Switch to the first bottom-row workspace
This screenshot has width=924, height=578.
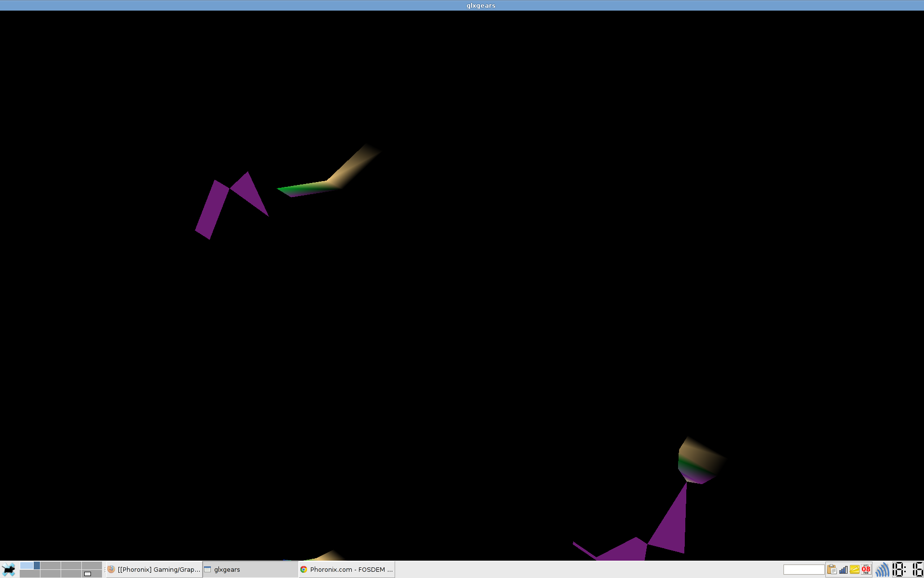pyautogui.click(x=30, y=574)
